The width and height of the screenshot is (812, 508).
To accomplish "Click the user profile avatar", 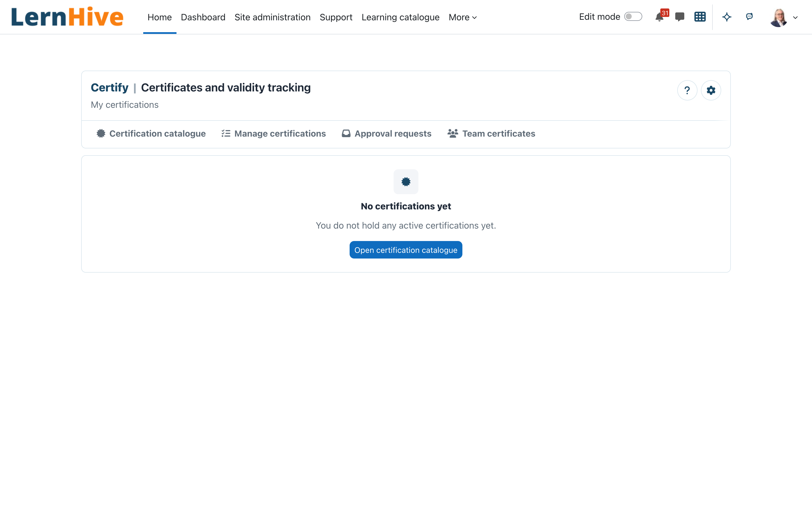I will pos(779,17).
